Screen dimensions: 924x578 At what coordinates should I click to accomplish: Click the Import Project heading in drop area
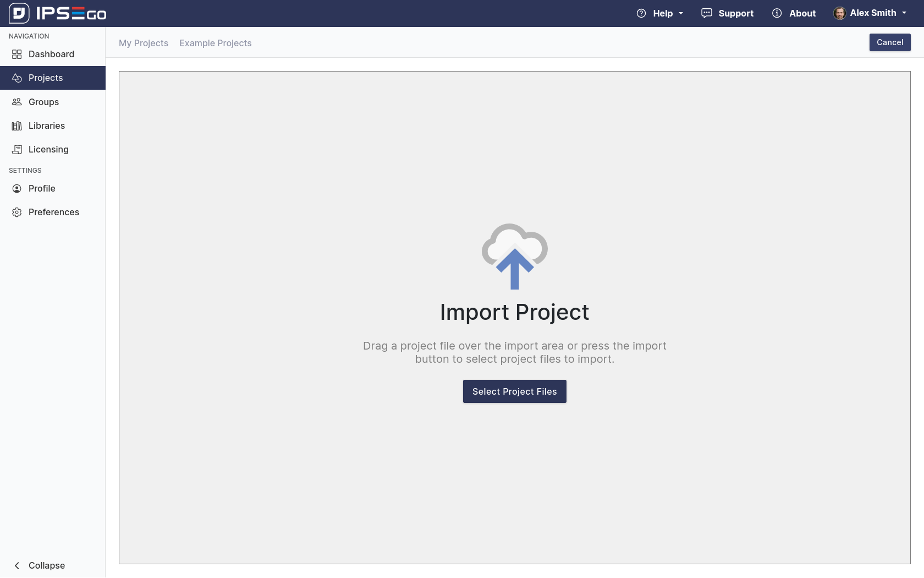[514, 312]
